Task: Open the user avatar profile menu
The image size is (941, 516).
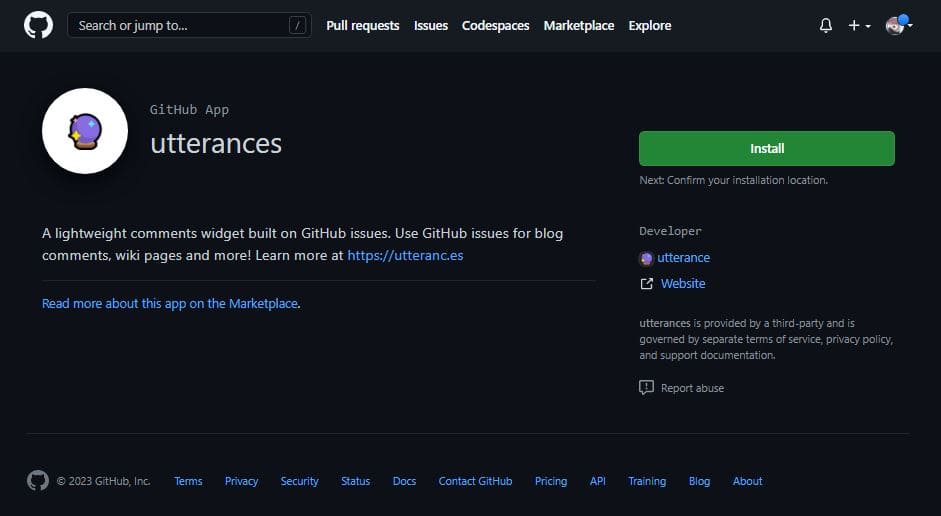Action: [x=898, y=25]
